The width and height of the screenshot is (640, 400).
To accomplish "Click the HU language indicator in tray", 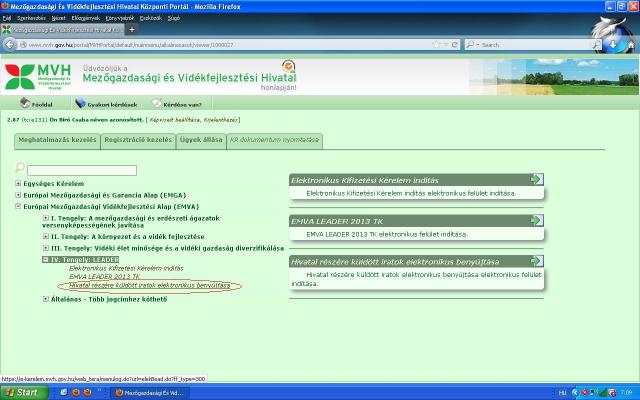I will (x=562, y=393).
